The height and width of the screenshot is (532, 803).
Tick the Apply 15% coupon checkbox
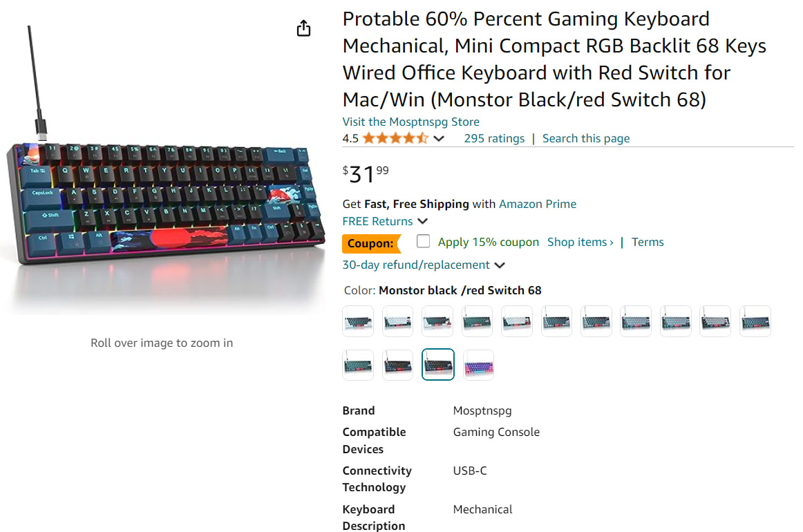423,241
